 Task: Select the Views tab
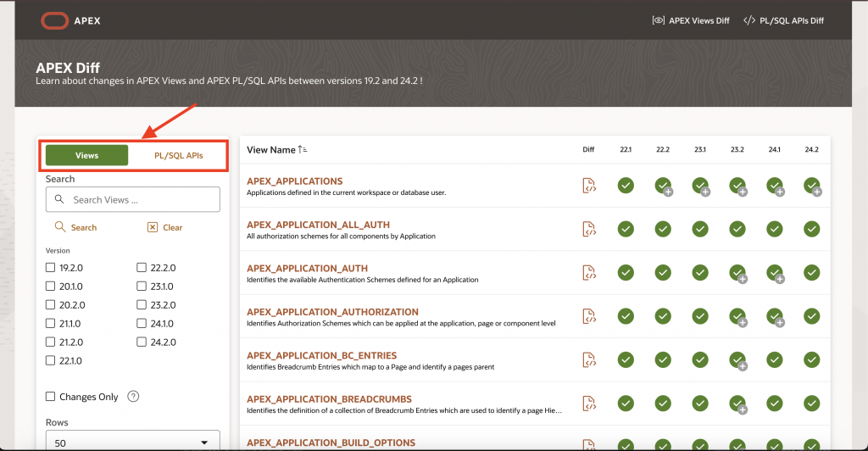pyautogui.click(x=87, y=155)
